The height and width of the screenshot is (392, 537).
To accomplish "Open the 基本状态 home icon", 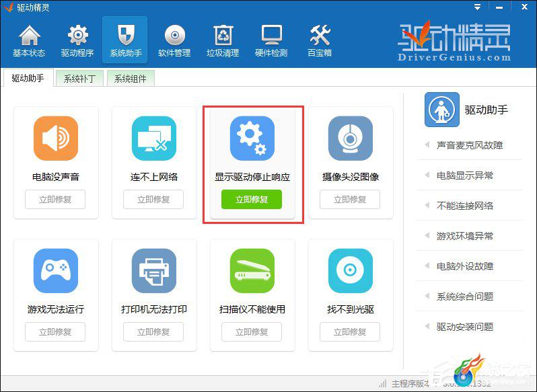I will pyautogui.click(x=30, y=35).
